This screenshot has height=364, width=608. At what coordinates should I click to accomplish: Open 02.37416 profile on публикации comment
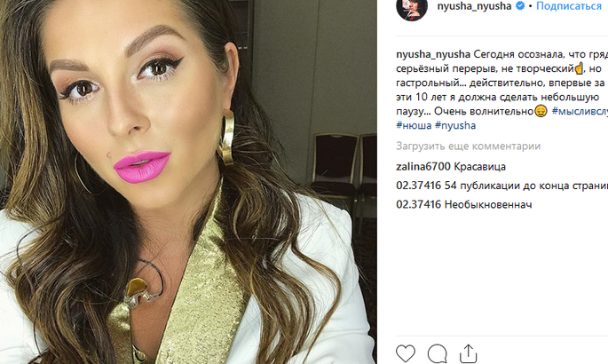coord(418,186)
